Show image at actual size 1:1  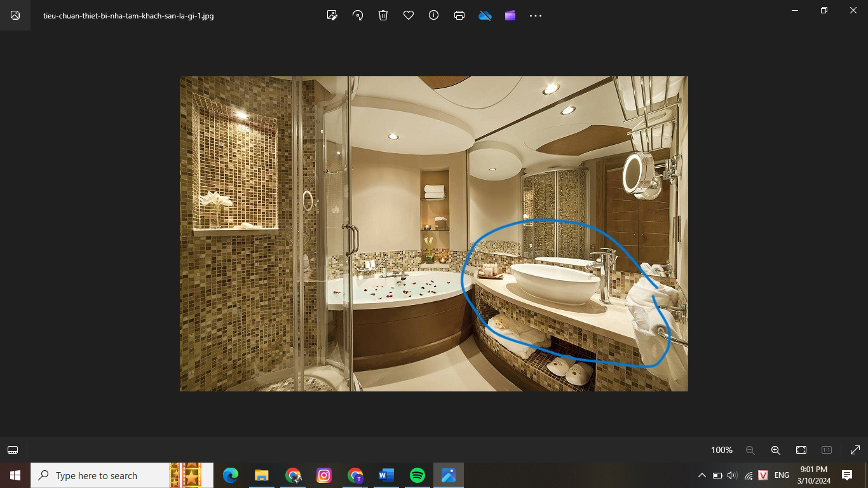[827, 450]
